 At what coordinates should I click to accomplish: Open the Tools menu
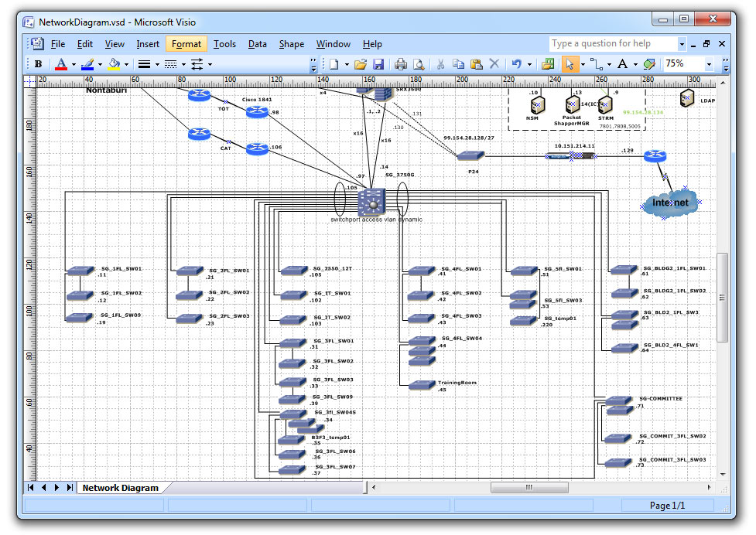[224, 44]
